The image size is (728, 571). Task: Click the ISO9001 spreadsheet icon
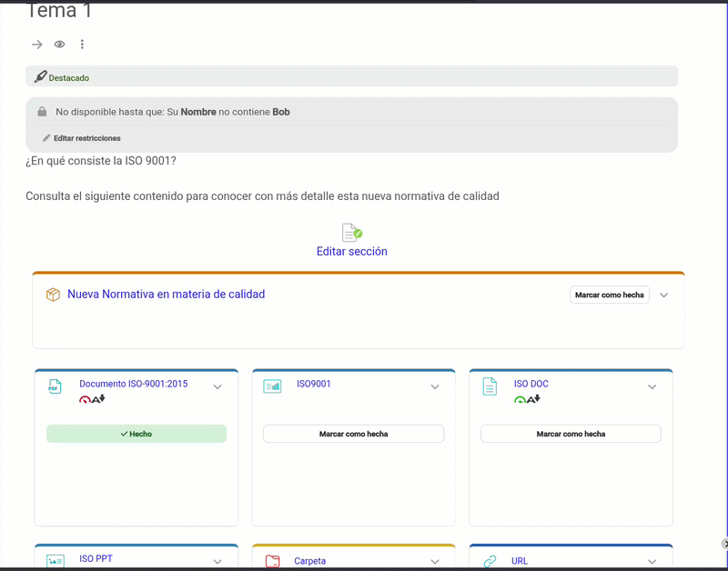272,386
